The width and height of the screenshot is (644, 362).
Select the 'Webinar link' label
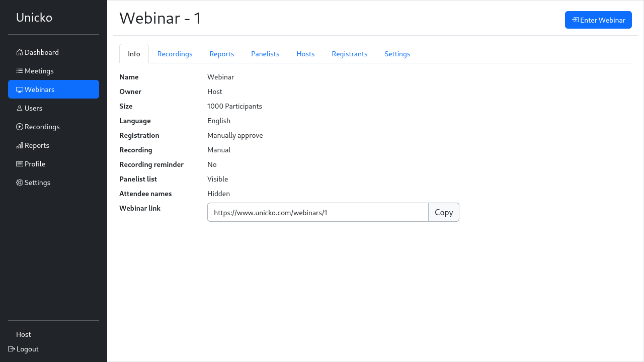(x=140, y=208)
